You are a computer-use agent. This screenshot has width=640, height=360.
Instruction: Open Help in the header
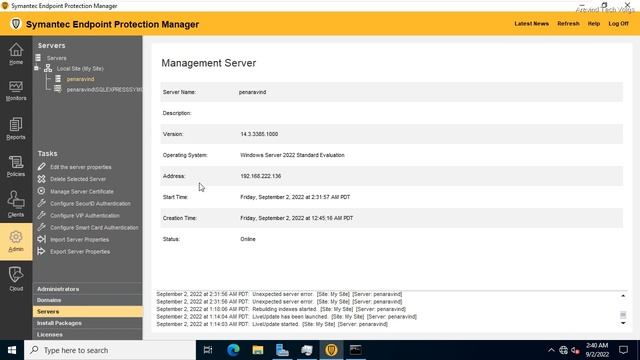tap(593, 24)
